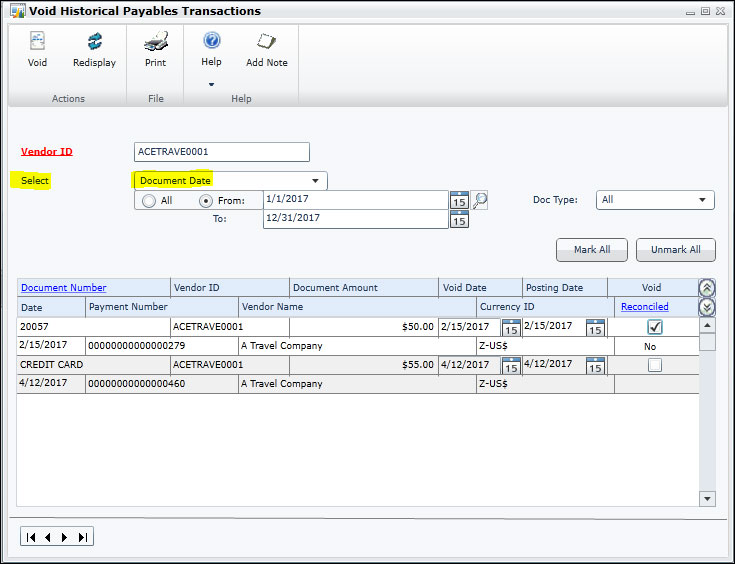This screenshot has width=735, height=564.
Task: Click document number 20057 cell
Action: click(x=94, y=327)
